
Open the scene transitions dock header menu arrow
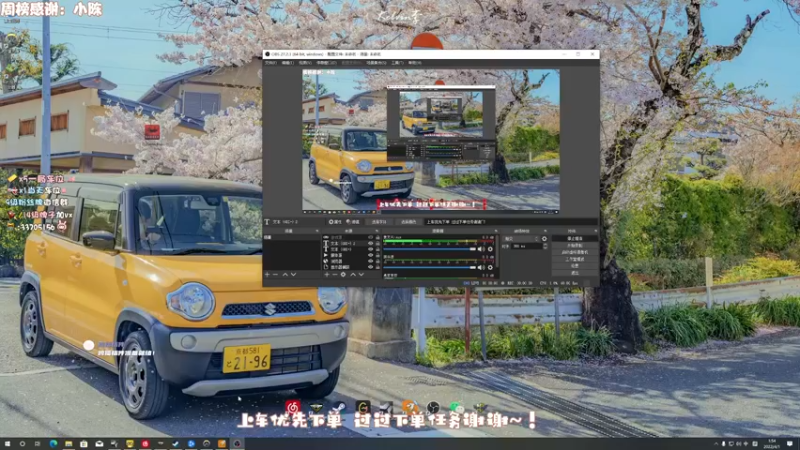(x=545, y=231)
